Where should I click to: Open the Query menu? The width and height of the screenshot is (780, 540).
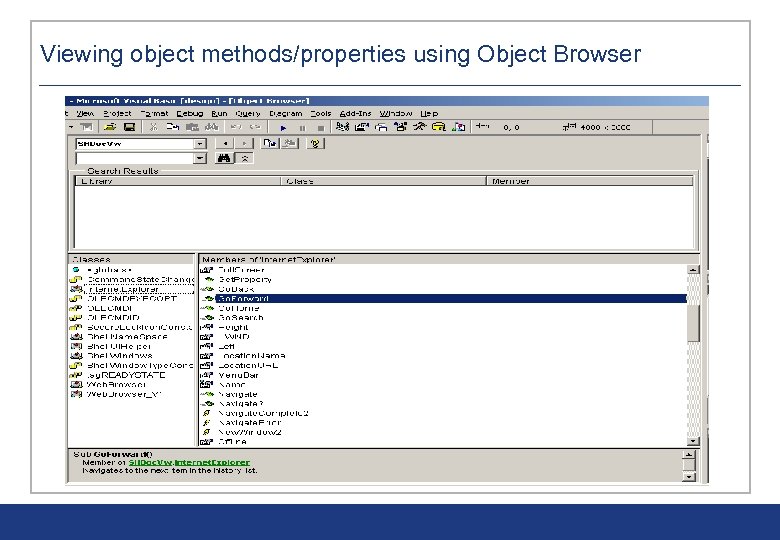coord(248,113)
